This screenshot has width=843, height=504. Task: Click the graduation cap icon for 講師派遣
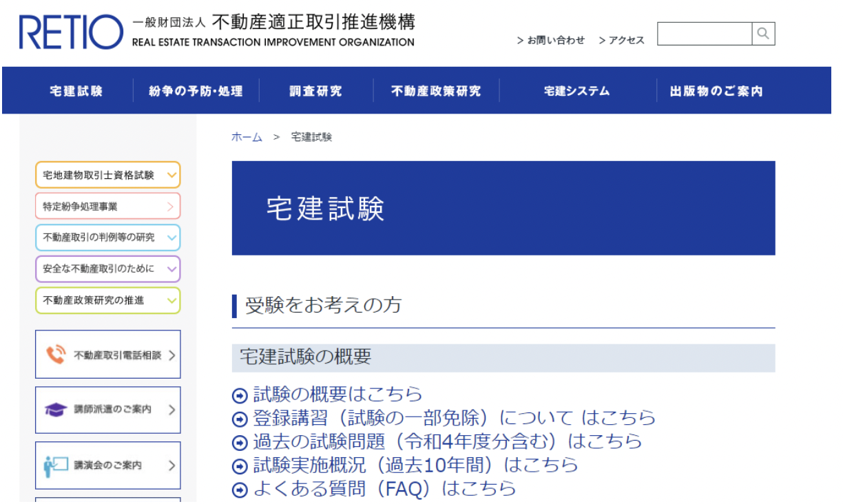tap(55, 410)
